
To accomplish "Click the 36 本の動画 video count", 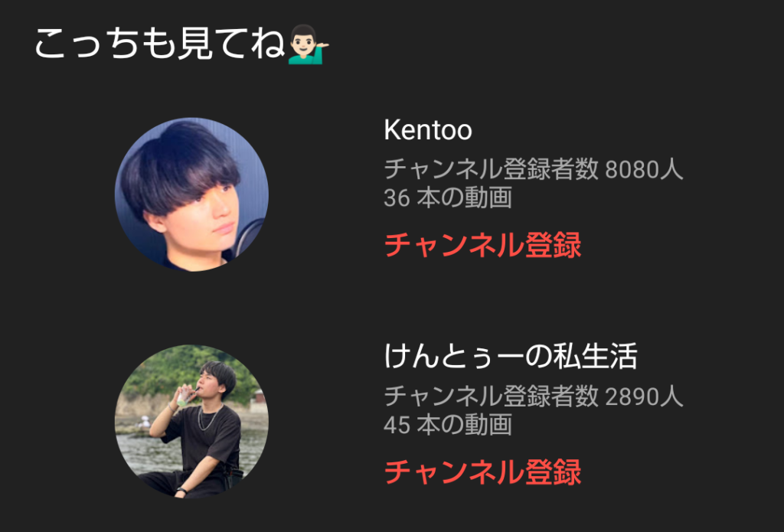I will click(x=448, y=197).
